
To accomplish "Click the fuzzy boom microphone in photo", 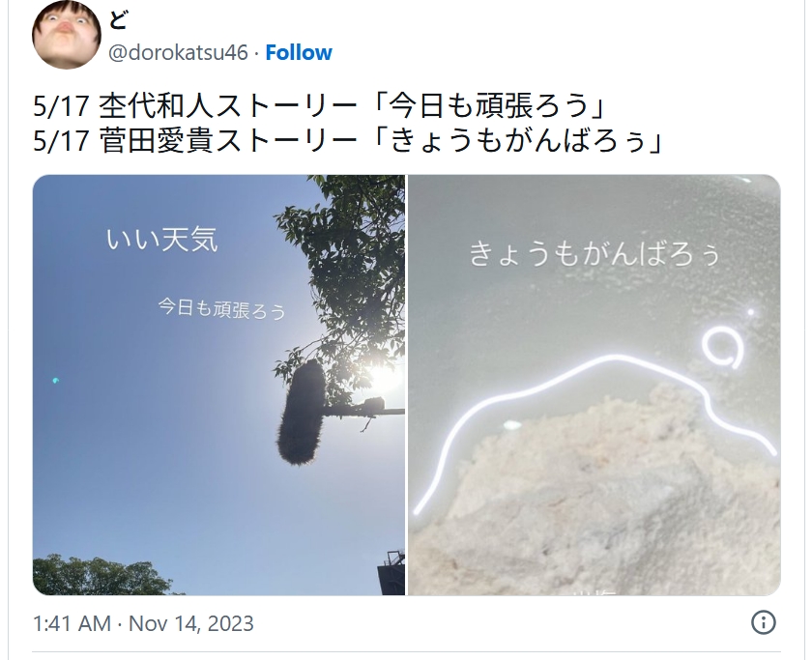I will (302, 412).
